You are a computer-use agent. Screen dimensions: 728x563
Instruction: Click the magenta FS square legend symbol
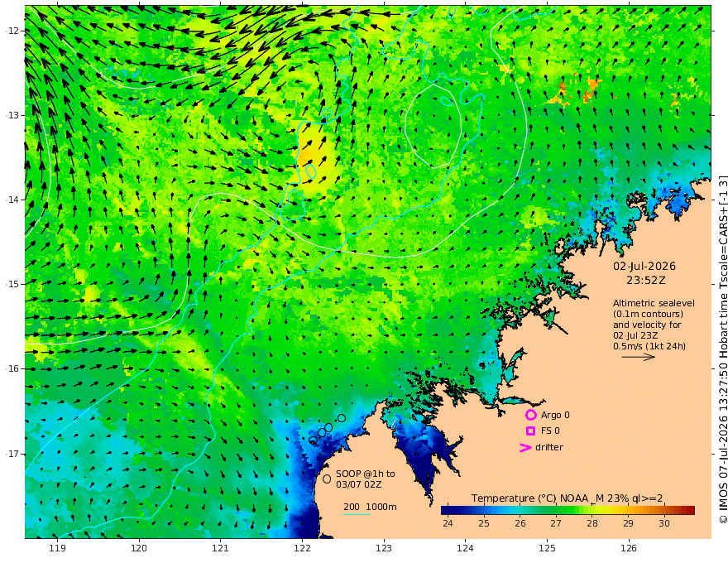coord(530,431)
